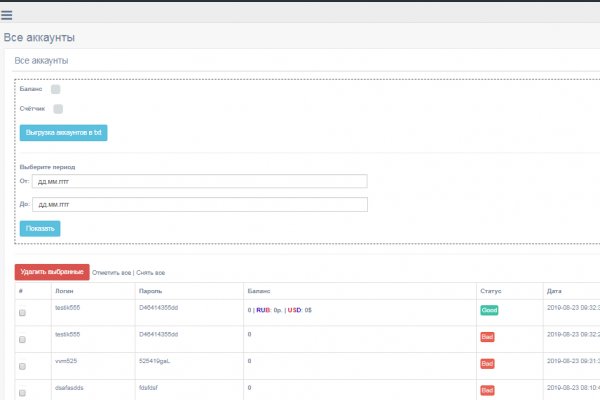Click the login name vvm525

(x=67, y=359)
